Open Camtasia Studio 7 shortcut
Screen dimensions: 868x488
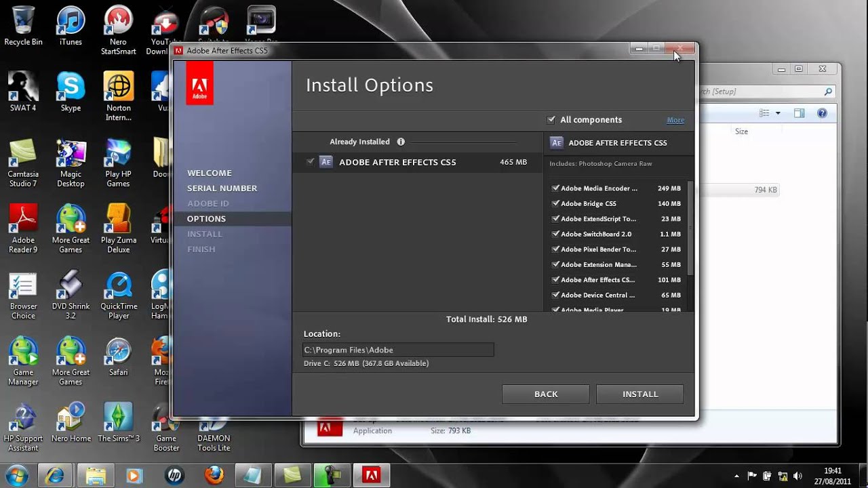click(x=23, y=163)
